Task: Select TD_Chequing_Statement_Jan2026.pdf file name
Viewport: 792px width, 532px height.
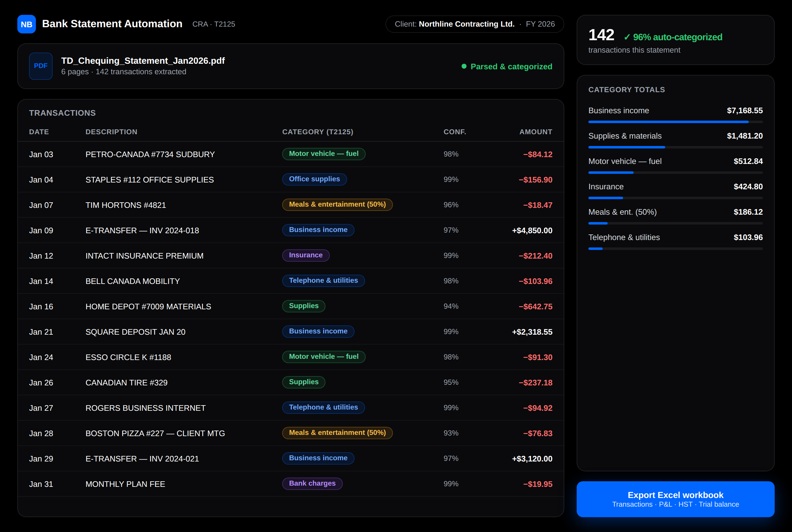Action: (143, 61)
